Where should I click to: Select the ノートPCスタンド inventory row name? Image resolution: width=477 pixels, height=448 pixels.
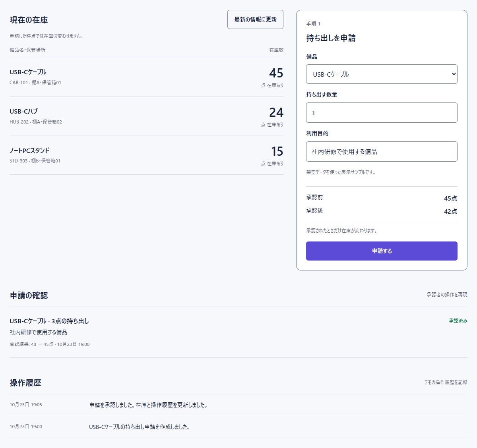pos(30,151)
